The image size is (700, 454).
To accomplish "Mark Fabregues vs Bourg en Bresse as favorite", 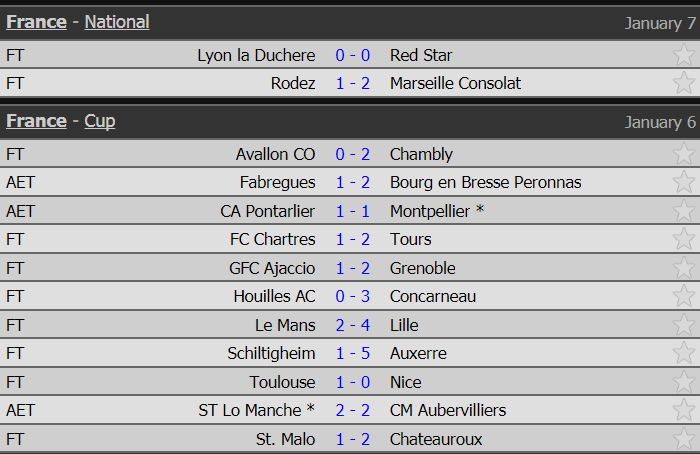I will pos(684,182).
